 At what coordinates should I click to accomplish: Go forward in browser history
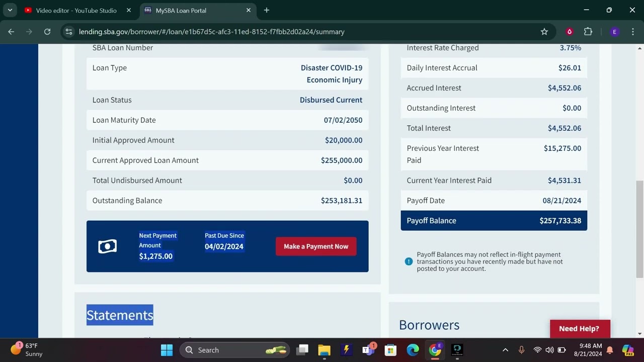pos(29,32)
